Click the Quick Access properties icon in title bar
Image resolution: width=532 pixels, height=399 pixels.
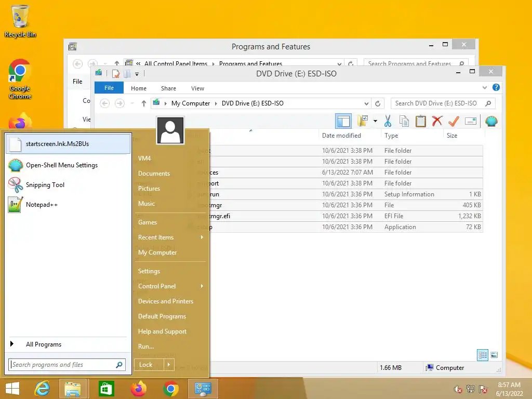[x=116, y=74]
